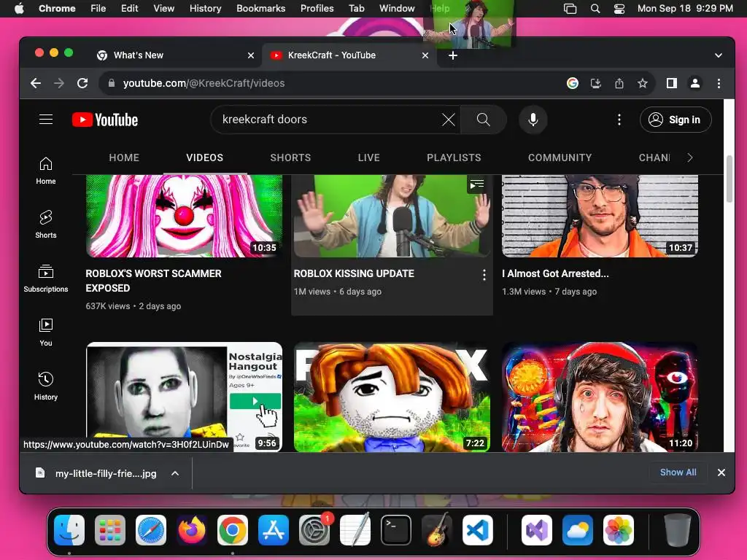Open ROBLOX KISSING UPDATE title link
Image resolution: width=747 pixels, height=560 pixels.
[354, 273]
